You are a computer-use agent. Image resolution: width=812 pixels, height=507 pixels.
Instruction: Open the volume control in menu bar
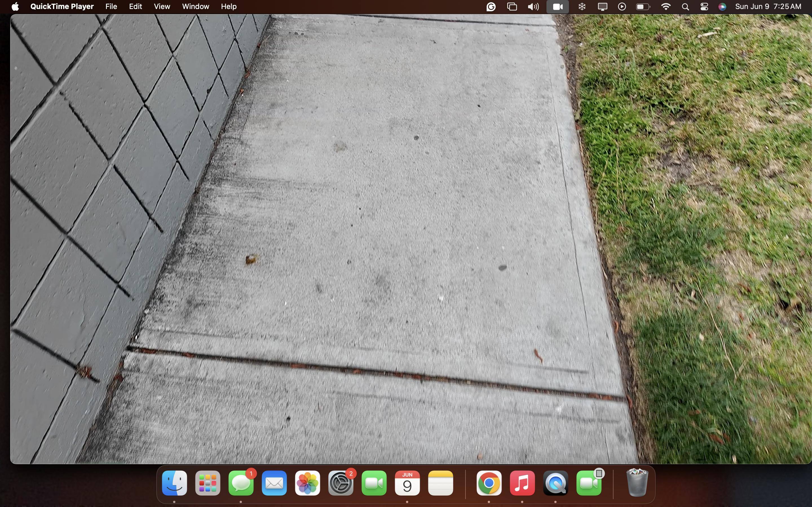[533, 7]
